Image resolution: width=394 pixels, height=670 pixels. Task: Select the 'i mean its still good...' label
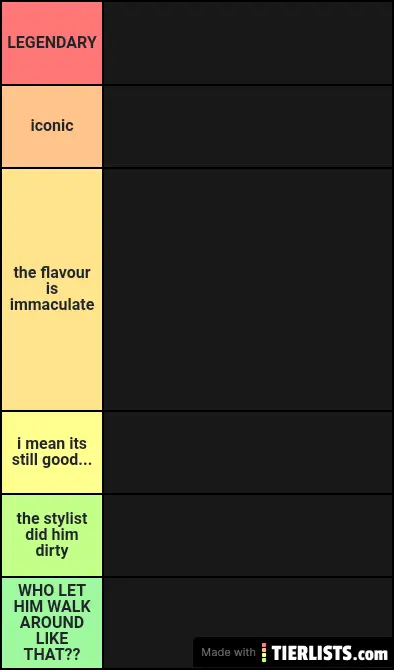pyautogui.click(x=52, y=452)
